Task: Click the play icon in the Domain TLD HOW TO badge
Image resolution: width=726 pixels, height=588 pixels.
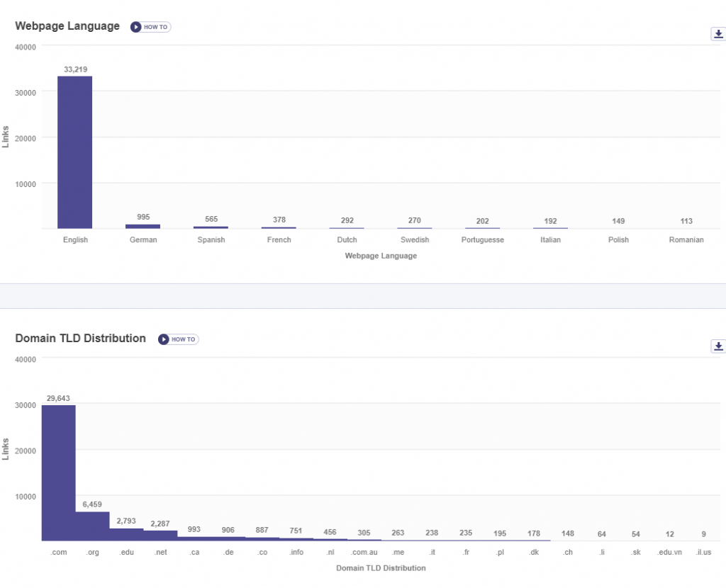Action: coord(163,339)
